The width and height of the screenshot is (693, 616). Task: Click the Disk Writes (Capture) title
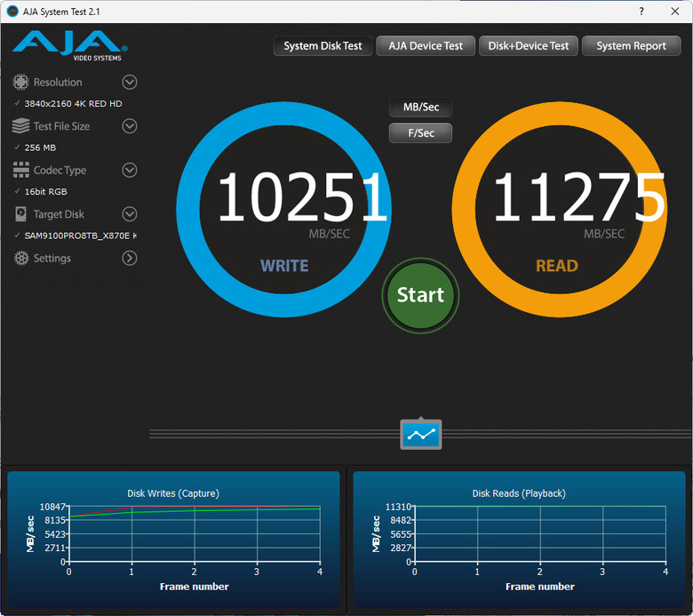point(173,493)
